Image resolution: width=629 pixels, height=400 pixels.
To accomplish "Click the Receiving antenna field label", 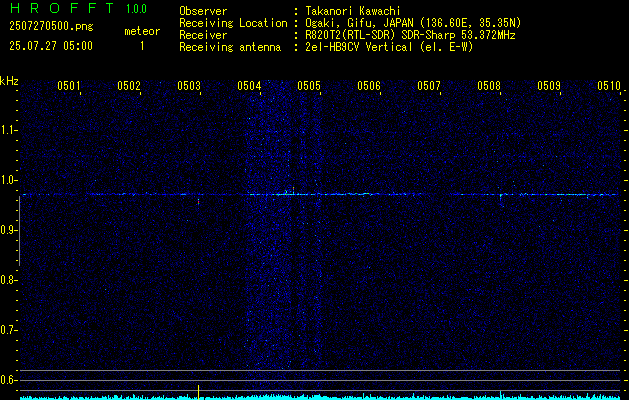I will (230, 47).
